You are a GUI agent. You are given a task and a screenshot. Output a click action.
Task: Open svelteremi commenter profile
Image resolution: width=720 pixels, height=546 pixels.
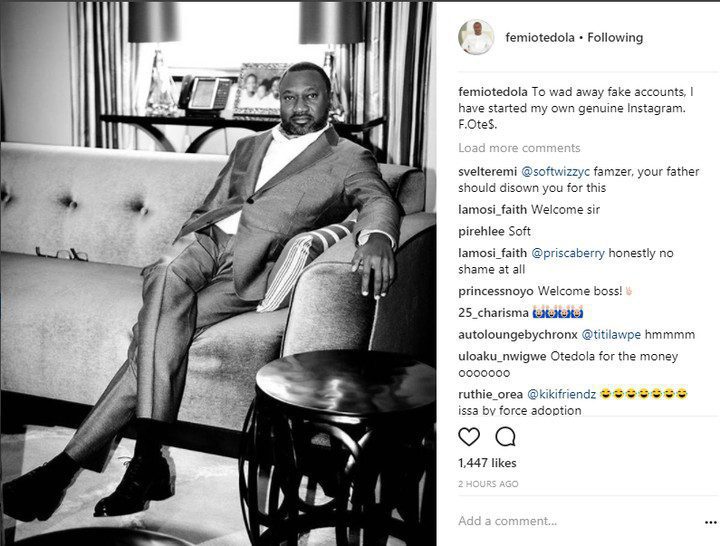pos(489,169)
